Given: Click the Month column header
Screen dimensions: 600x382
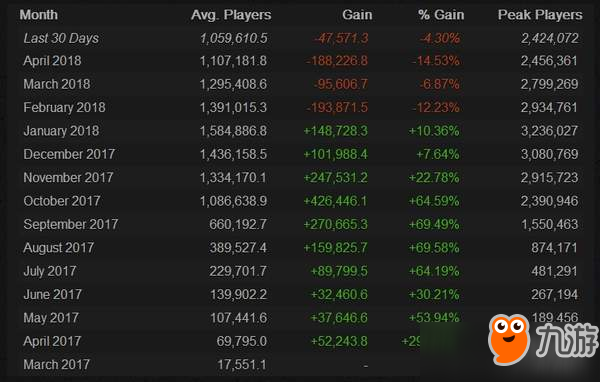Looking at the screenshot, I should point(39,15).
